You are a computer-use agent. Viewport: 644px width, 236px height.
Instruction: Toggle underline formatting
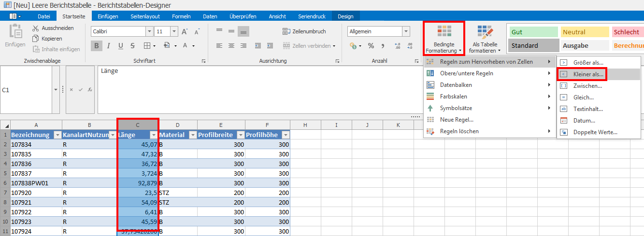pos(120,46)
